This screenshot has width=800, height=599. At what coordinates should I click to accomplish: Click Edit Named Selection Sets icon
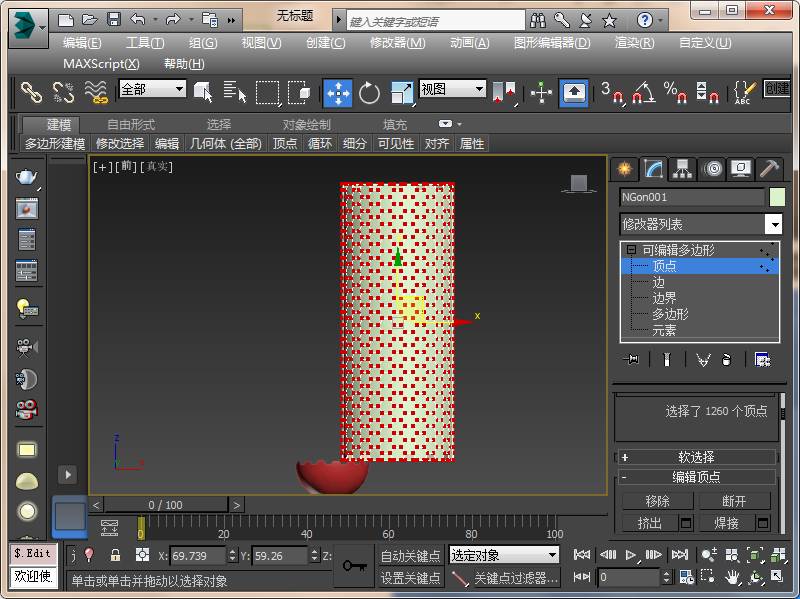pos(744,93)
